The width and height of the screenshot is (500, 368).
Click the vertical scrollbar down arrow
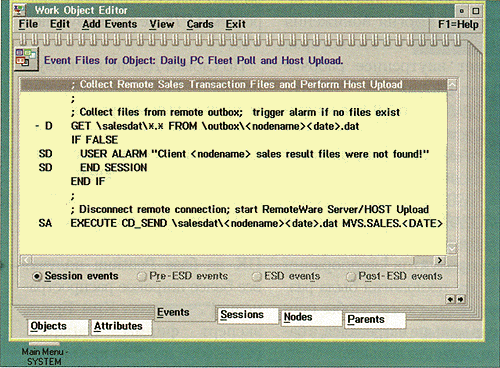pos(452,248)
